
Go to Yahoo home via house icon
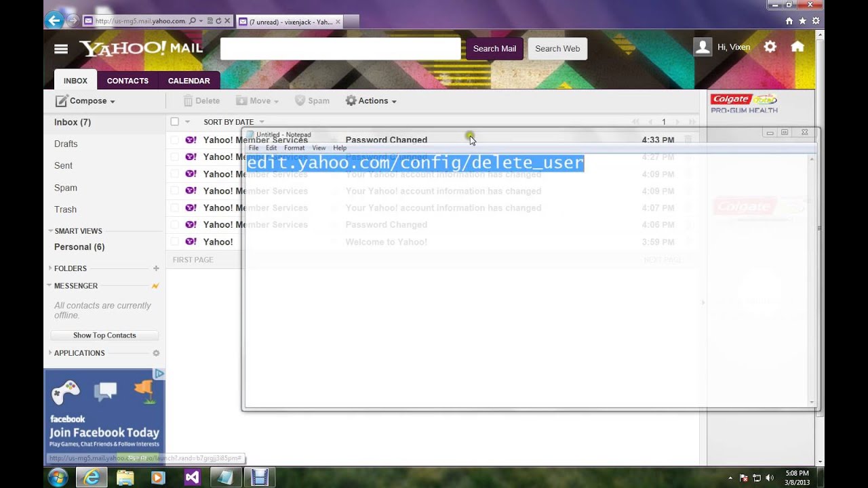click(797, 47)
